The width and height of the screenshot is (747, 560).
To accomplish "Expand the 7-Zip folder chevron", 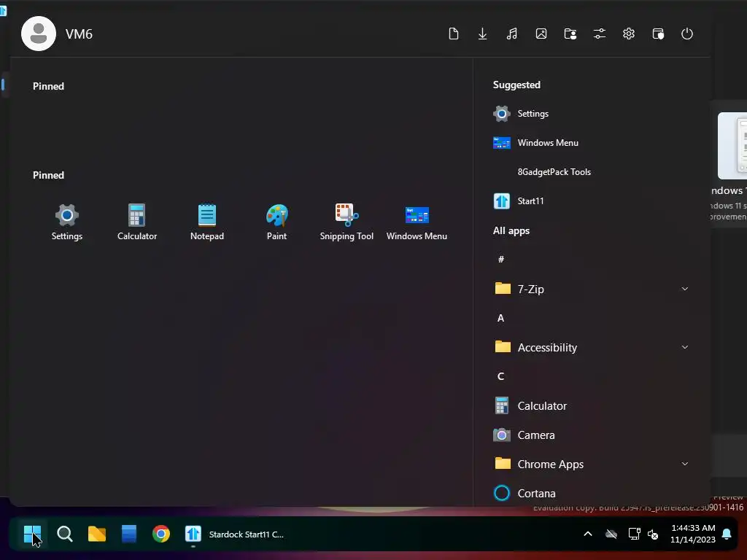I will pos(684,289).
